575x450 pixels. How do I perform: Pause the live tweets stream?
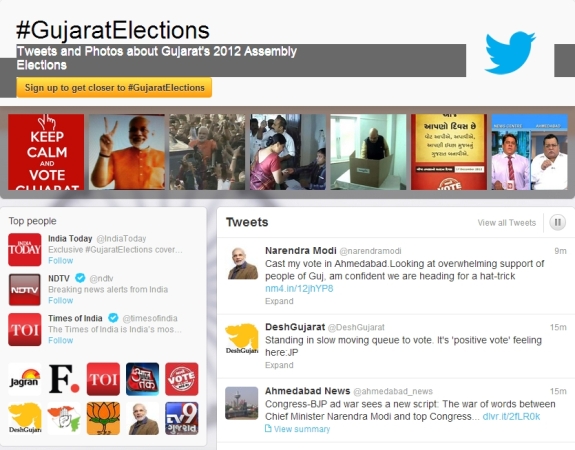pyautogui.click(x=557, y=222)
